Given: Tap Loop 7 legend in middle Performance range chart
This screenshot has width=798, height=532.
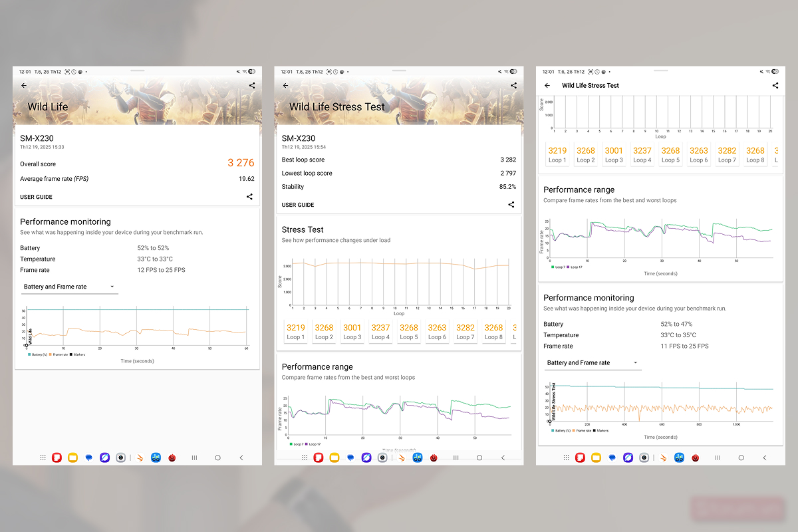Looking at the screenshot, I should 297,444.
